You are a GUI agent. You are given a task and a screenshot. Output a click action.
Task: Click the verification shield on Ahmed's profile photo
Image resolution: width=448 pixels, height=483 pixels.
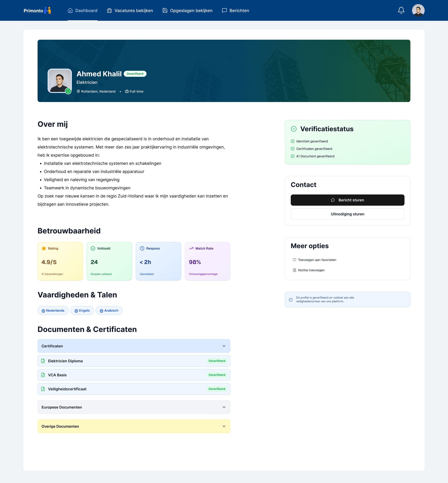click(x=68, y=92)
